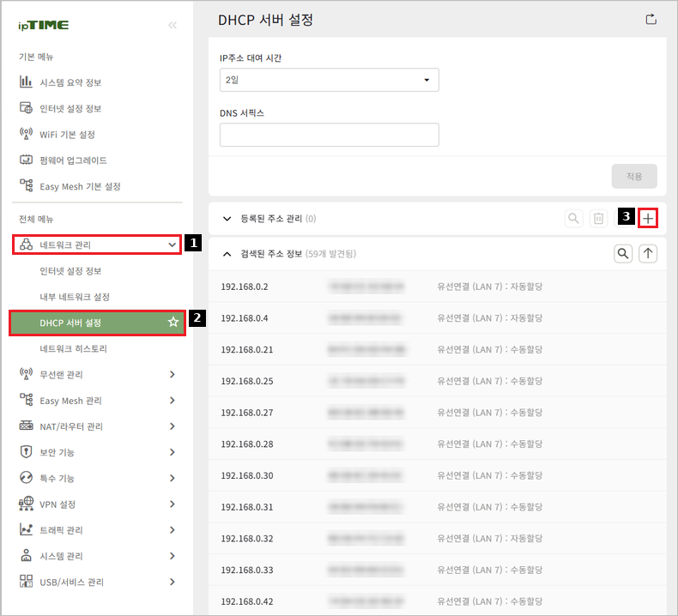Image resolution: width=678 pixels, height=616 pixels.
Task: Open 펌웨어 업그레이드 page
Action: pos(73,160)
